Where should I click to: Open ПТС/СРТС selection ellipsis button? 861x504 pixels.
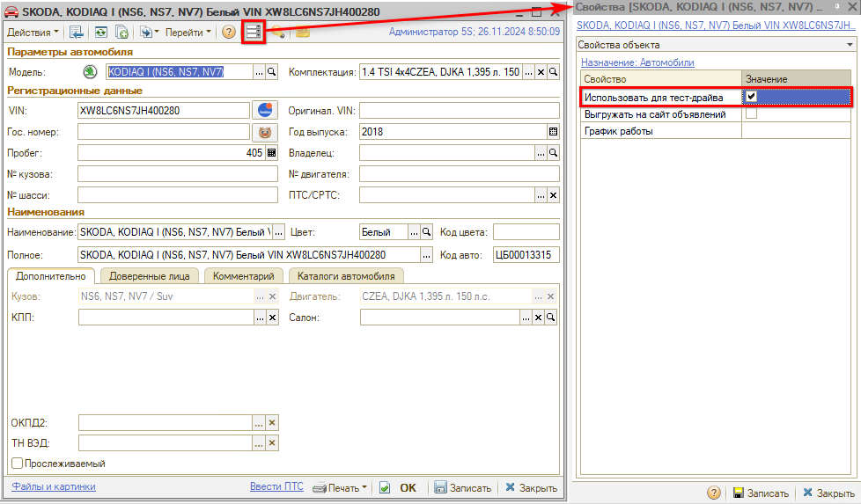click(541, 195)
